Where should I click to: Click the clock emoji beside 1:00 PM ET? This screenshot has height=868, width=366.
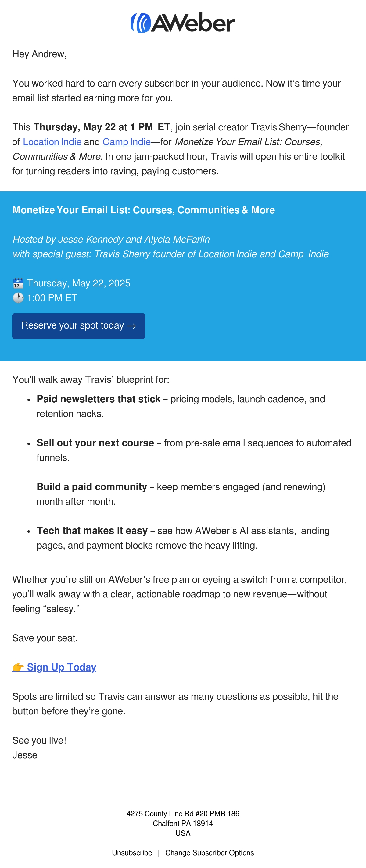[x=18, y=298]
